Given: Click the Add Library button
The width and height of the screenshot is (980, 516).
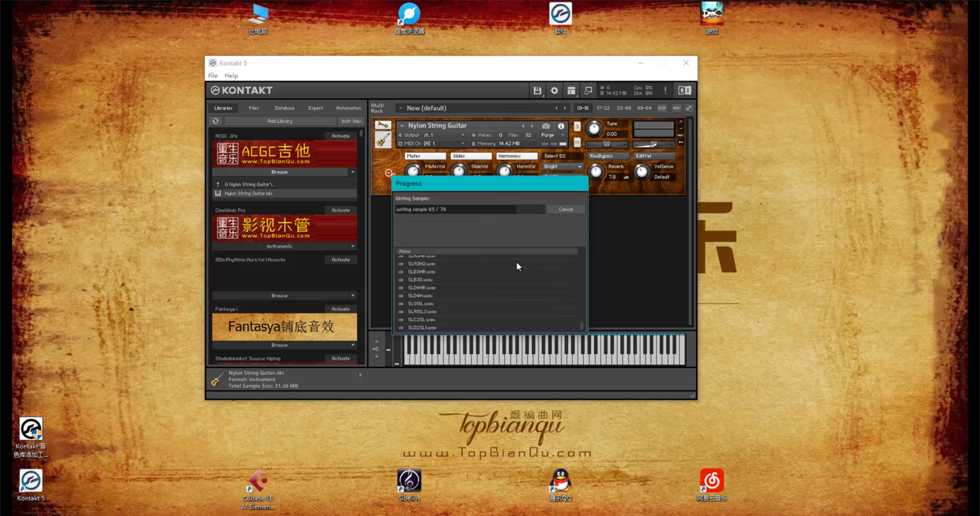Looking at the screenshot, I should click(x=280, y=122).
